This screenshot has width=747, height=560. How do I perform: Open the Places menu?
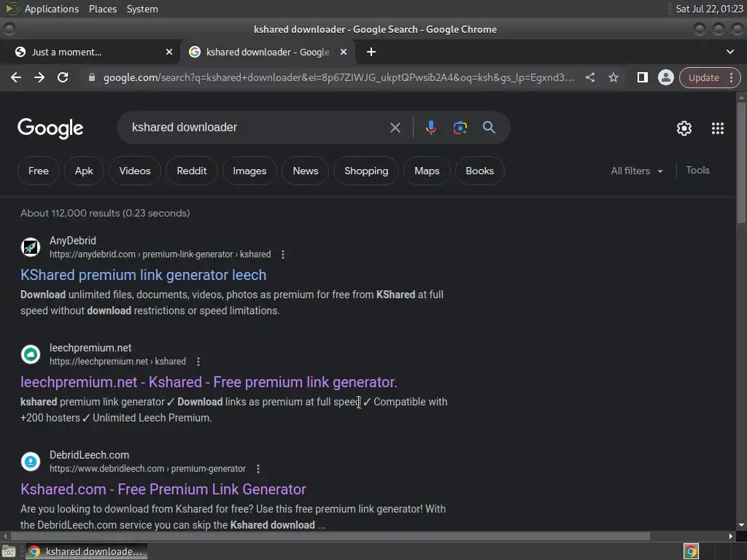[x=103, y=9]
